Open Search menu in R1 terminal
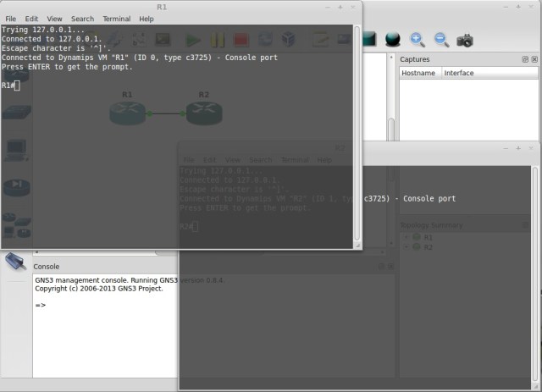Viewport: 542px width, 392px height. point(82,18)
